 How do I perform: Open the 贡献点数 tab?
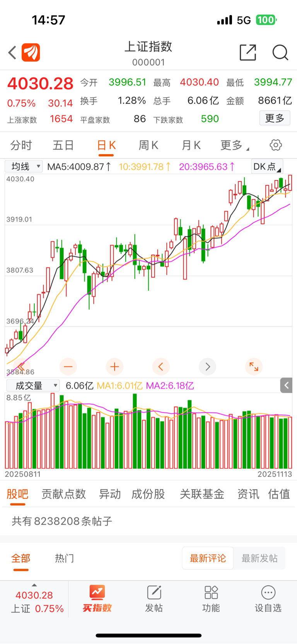pyautogui.click(x=63, y=494)
